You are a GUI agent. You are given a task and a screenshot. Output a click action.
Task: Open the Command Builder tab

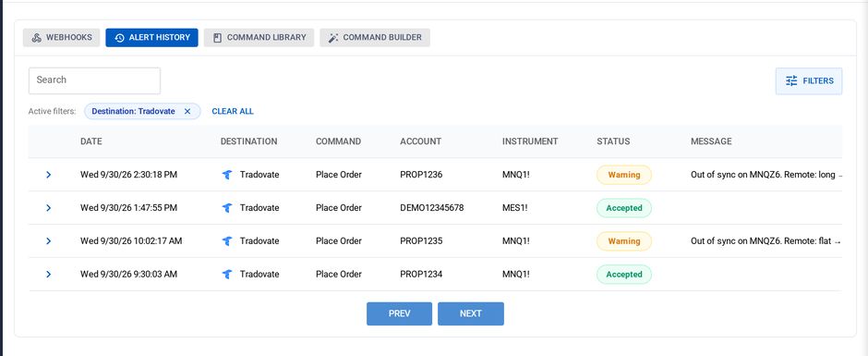point(375,38)
